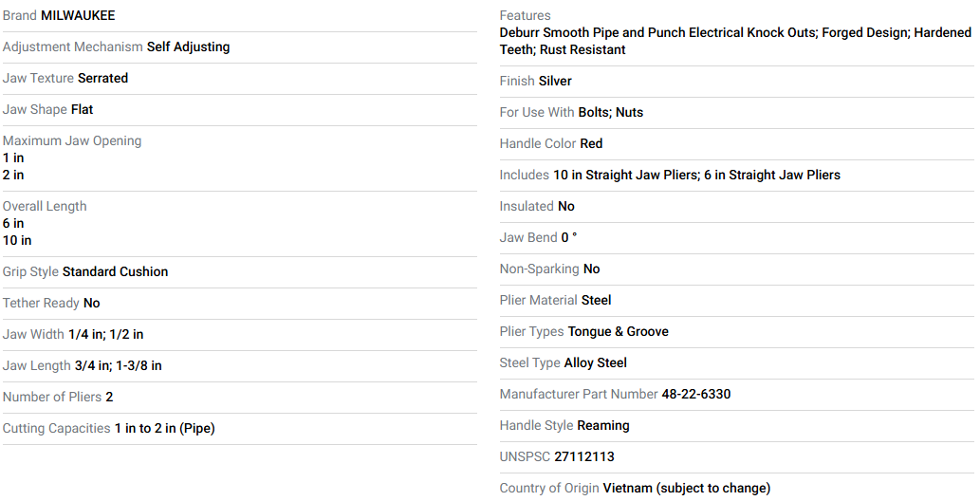Viewport: 980px width, 501px height.
Task: Click the 10 in overall length value
Action: [17, 240]
